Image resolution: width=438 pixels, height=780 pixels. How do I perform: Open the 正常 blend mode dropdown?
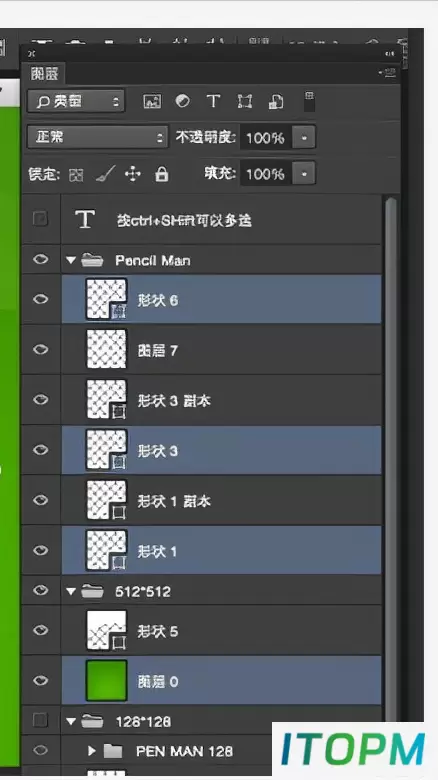[97, 137]
